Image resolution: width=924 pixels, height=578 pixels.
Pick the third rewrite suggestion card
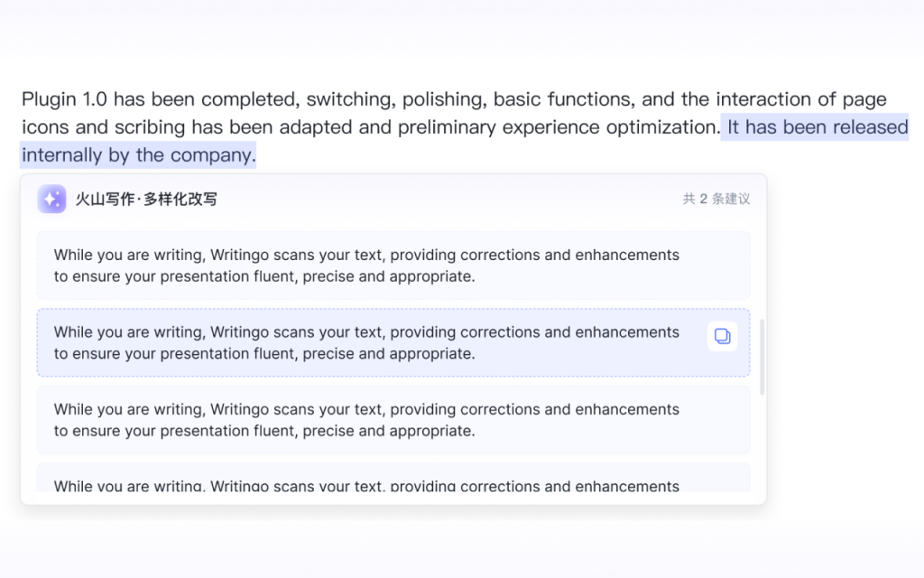(x=393, y=420)
